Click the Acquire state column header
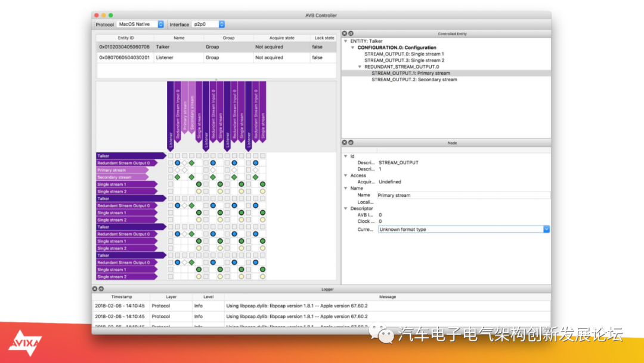The width and height of the screenshot is (644, 363). coord(281,38)
